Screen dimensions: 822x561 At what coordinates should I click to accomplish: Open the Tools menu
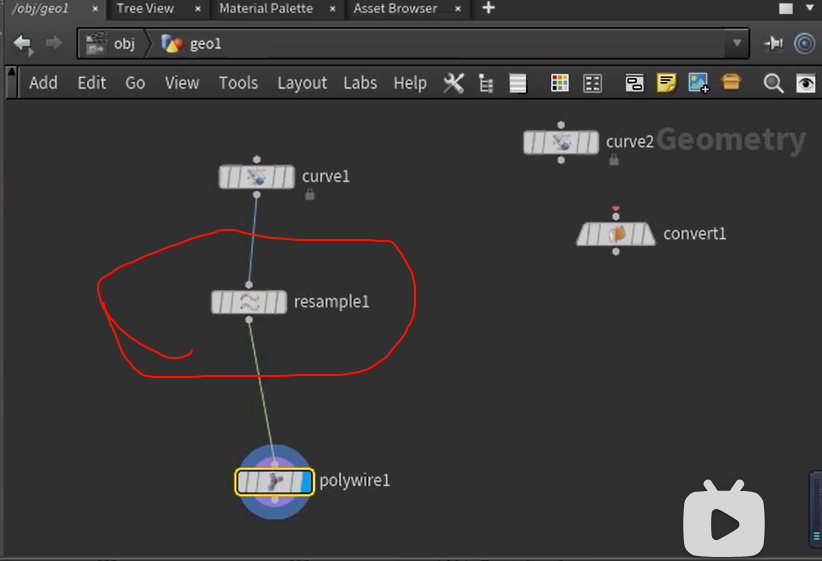238,83
